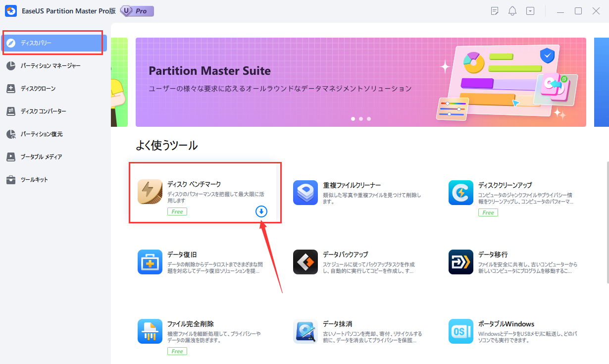609x364 pixels.
Task: Open ディスククローン sidebar section
Action: pyautogui.click(x=38, y=89)
